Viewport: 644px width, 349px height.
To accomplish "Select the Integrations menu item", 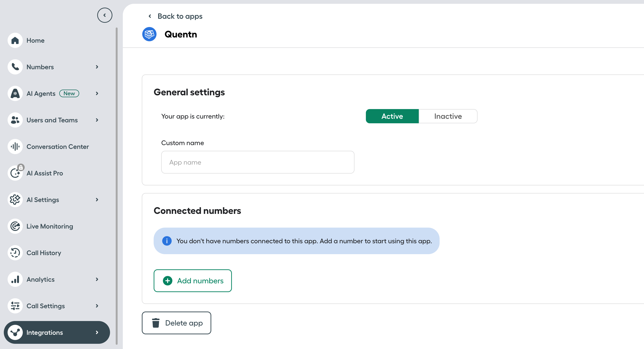I will pos(57,332).
